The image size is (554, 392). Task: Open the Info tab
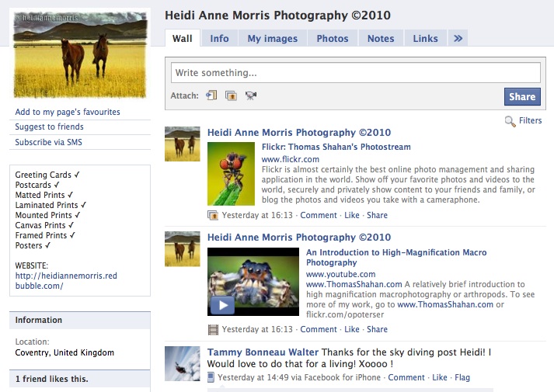(219, 39)
